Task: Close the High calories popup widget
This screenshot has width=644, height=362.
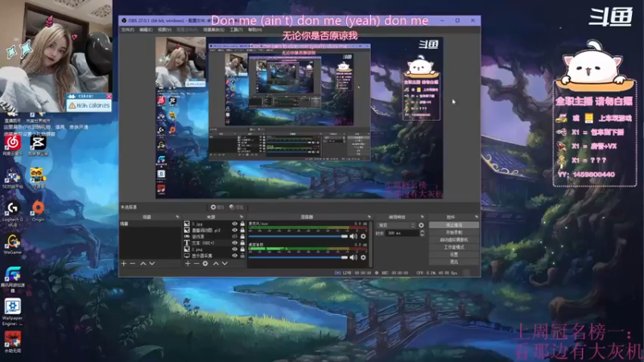Action: point(109,96)
